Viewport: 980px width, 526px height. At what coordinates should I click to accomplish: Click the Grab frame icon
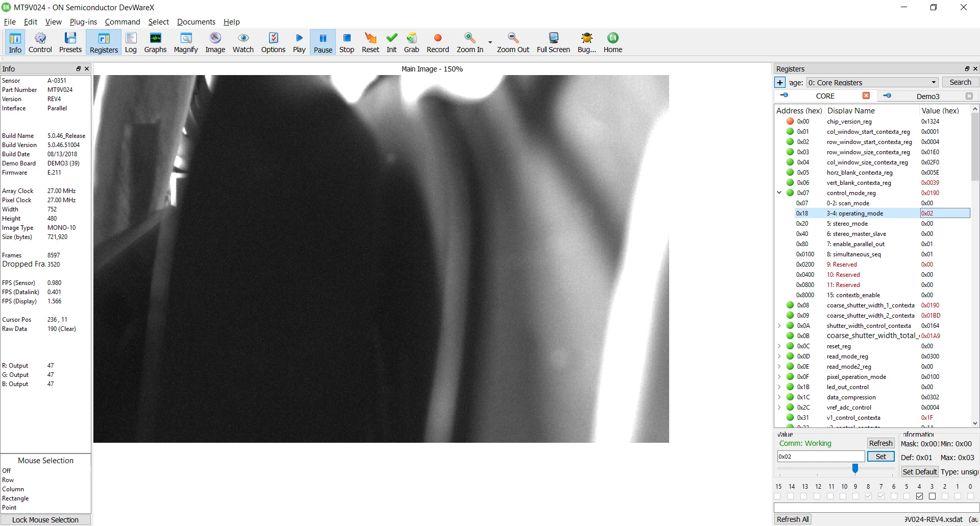[x=411, y=42]
